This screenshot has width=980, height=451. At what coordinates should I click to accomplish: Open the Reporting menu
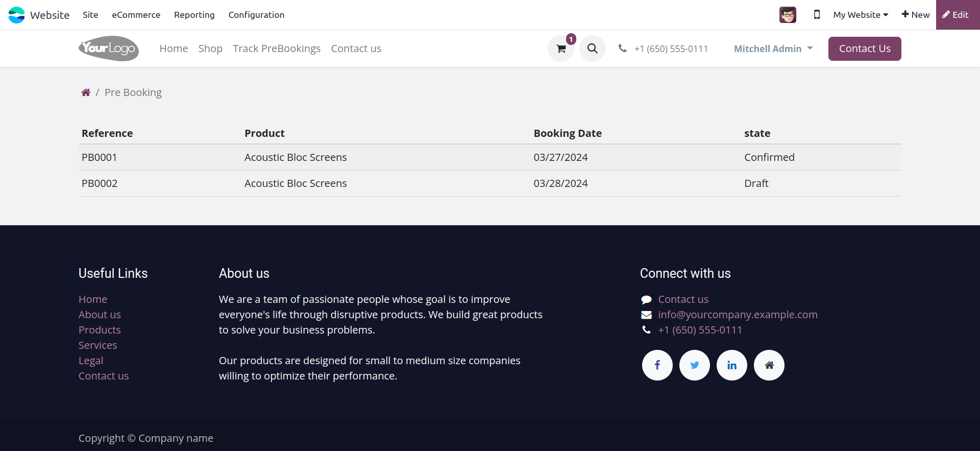coord(194,15)
